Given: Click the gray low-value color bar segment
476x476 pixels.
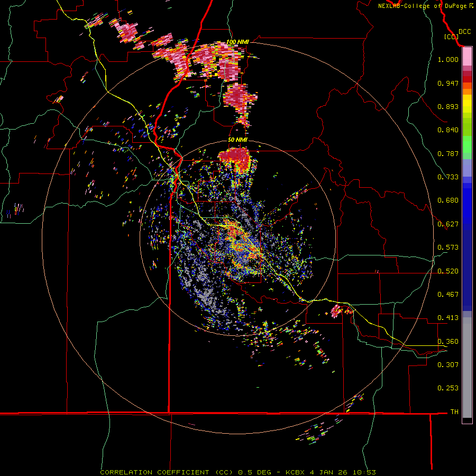Looking at the screenshot, I should [467, 368].
